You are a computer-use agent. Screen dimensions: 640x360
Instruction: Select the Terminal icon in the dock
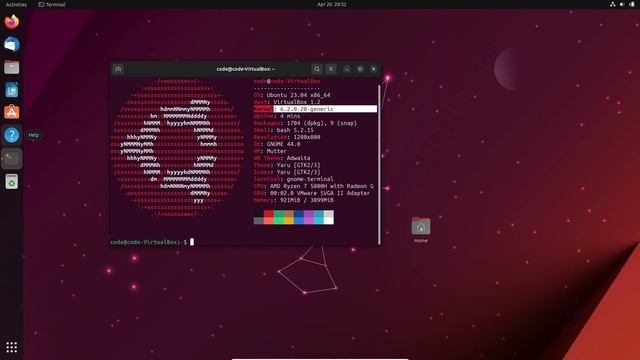pyautogui.click(x=11, y=158)
